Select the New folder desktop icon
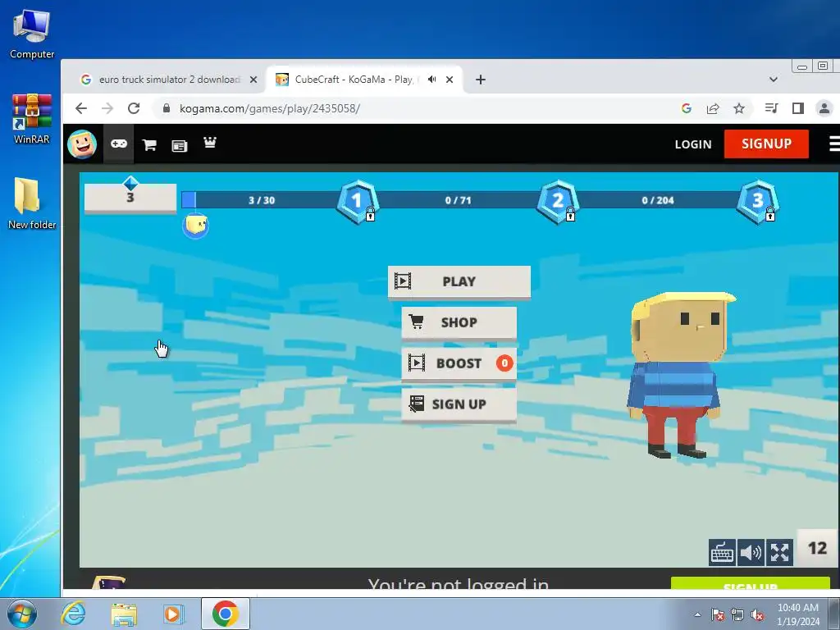 coord(32,203)
